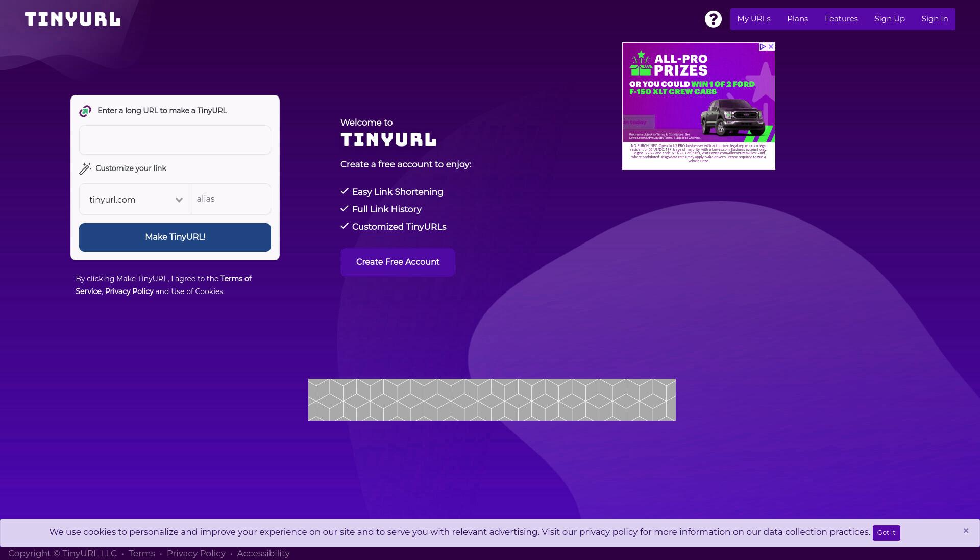
Task: Click the Copyright © TinyURL LLC text
Action: point(62,553)
